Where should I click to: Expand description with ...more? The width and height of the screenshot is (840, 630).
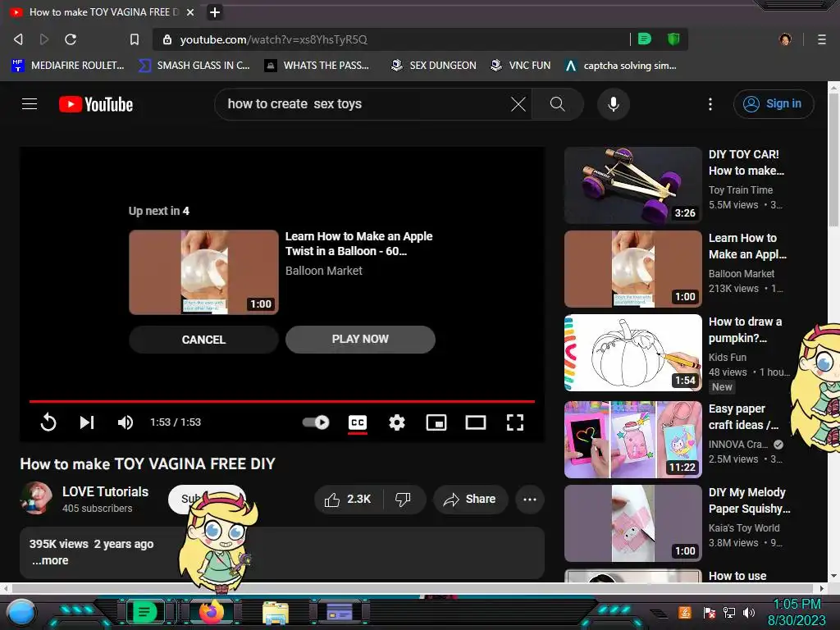tap(50, 560)
